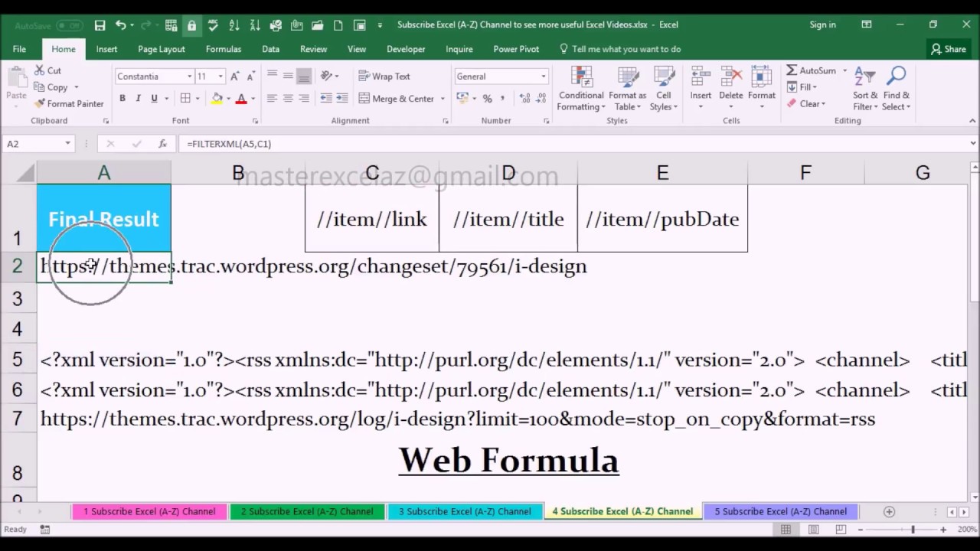Align text left
Viewport: 980px width, 551px height.
[x=272, y=98]
